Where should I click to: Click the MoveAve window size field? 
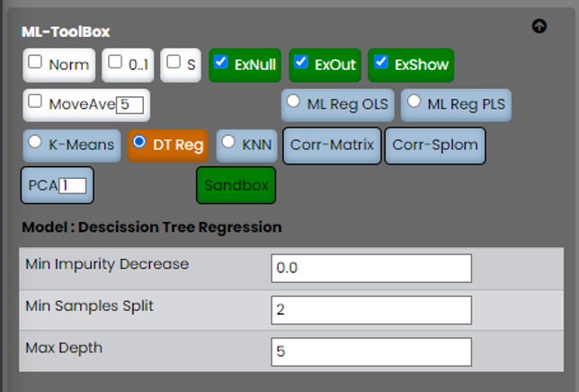pos(131,105)
